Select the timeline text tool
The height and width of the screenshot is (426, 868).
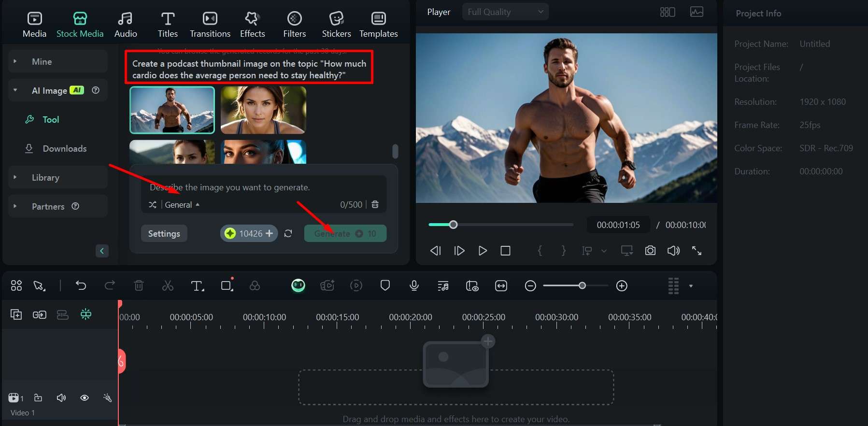[197, 286]
